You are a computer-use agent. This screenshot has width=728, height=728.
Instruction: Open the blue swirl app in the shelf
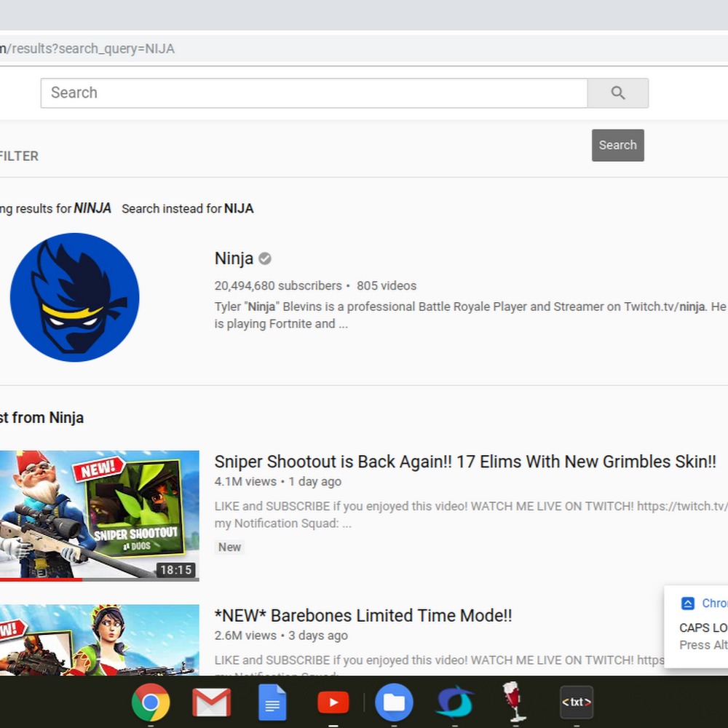pyautogui.click(x=454, y=702)
